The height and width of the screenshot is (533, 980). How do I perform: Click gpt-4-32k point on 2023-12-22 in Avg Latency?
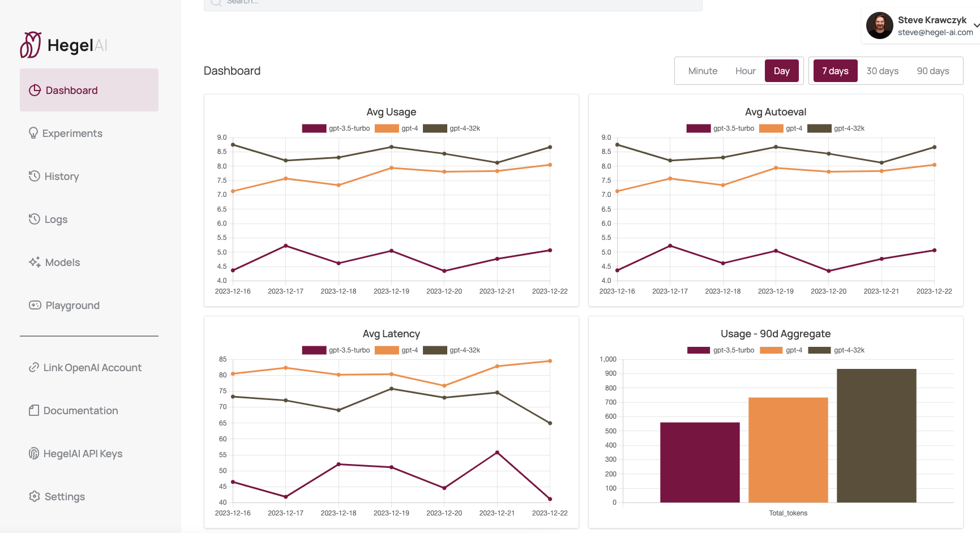[x=550, y=423]
